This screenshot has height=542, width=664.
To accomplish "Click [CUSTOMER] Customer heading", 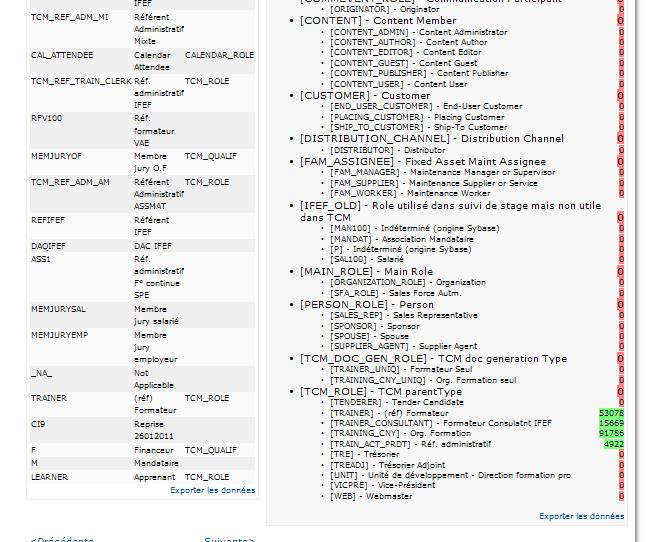I will tap(365, 96).
